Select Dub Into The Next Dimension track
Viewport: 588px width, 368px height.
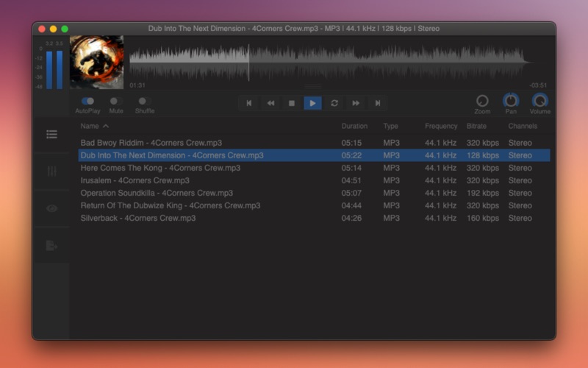pos(314,155)
